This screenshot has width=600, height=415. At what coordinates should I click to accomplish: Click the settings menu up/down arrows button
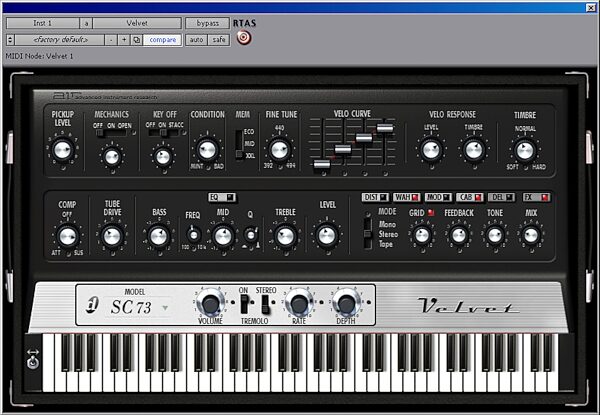(10, 40)
